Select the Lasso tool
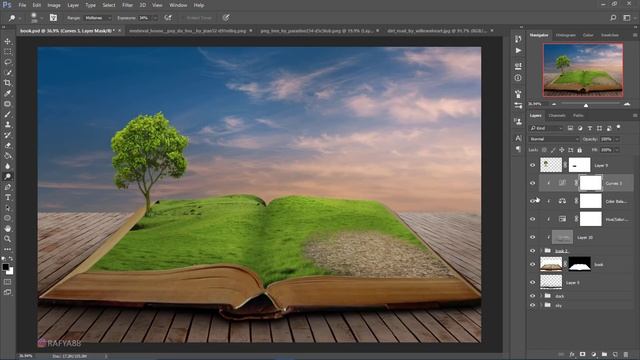The width and height of the screenshot is (640, 360). 7,62
